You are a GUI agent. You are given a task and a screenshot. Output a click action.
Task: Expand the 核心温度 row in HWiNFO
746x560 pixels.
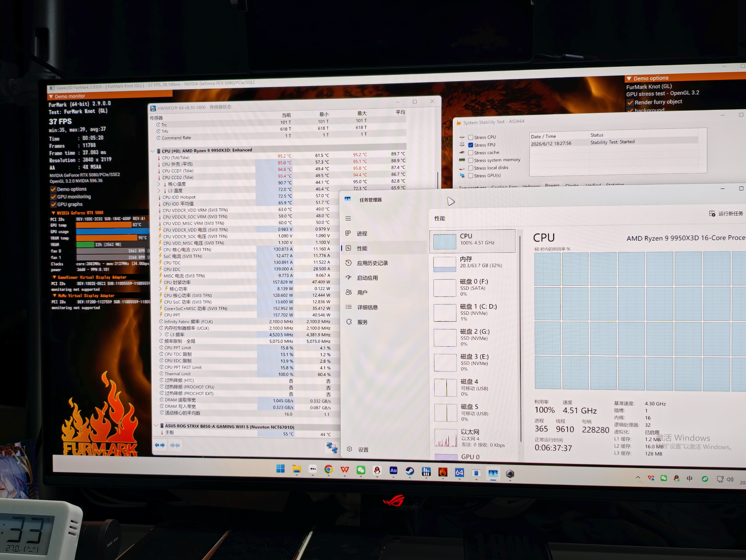coord(159,184)
